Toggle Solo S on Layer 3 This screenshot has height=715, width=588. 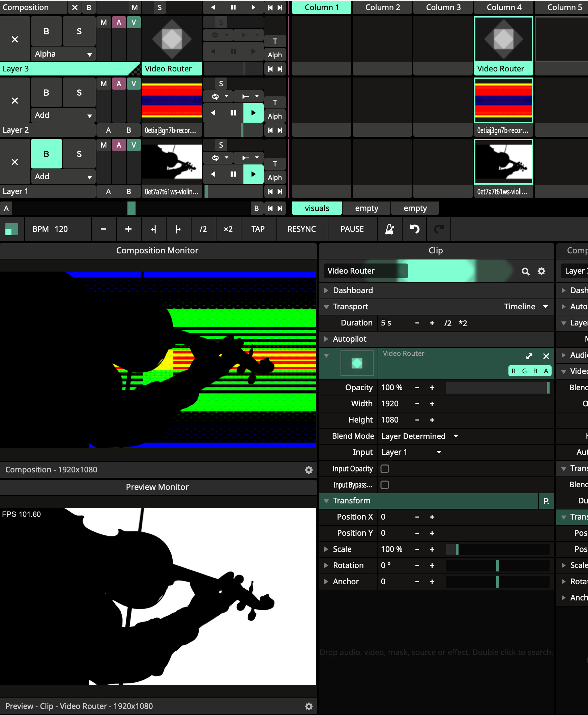click(79, 31)
